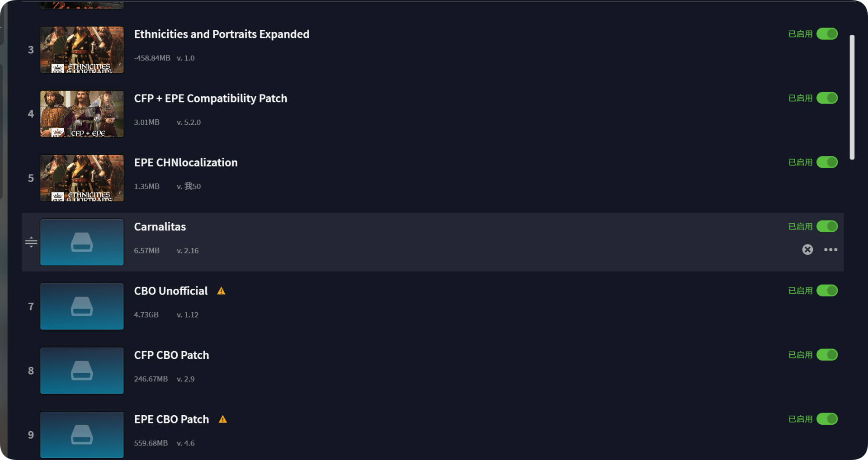Click the CBO Unofficial placeholder drive icon
This screenshot has width=868, height=460.
pyautogui.click(x=82, y=306)
